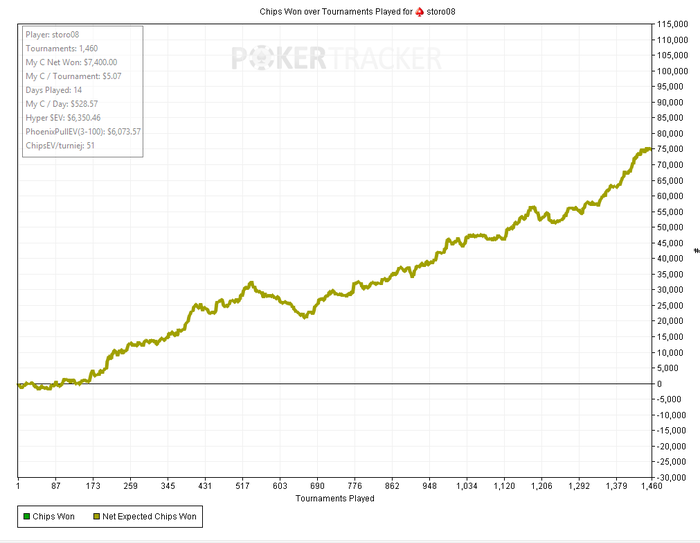
Task: Select the 'Tournaments: 1,460' stat line
Action: pyautogui.click(x=62, y=48)
